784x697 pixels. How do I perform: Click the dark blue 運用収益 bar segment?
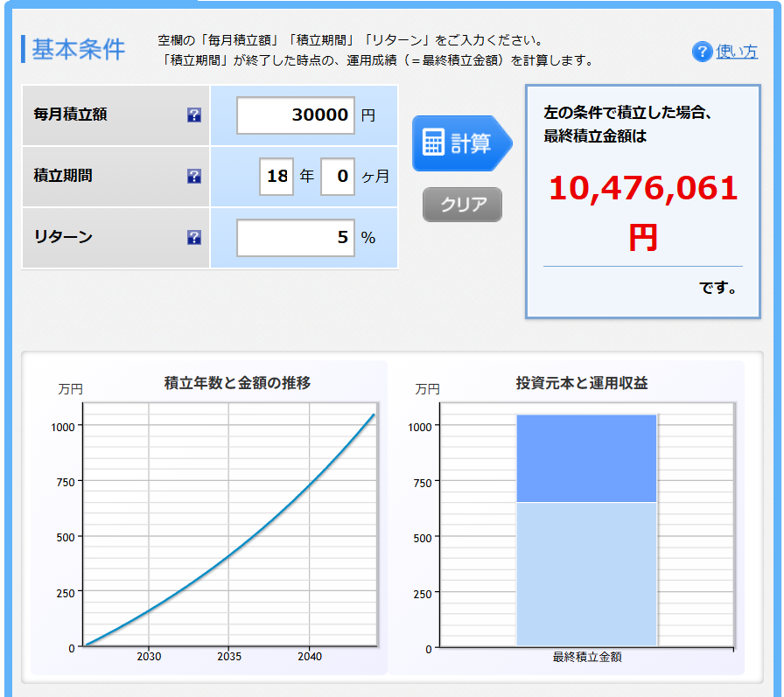tap(586, 457)
